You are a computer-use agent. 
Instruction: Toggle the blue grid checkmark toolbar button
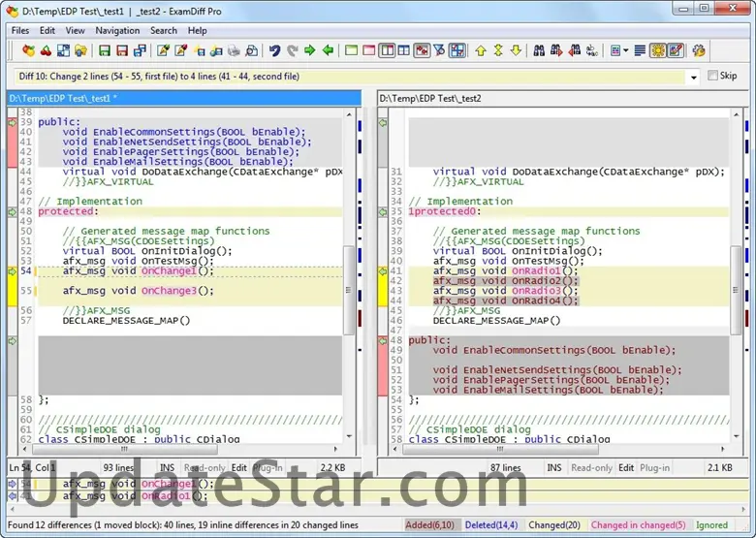click(x=457, y=50)
